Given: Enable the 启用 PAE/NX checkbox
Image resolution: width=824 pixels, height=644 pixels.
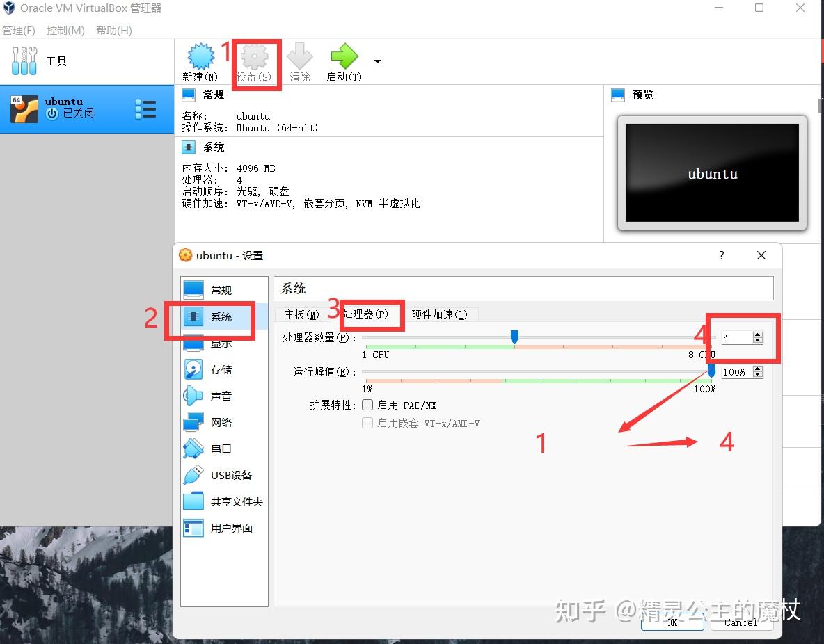Looking at the screenshot, I should [367, 405].
